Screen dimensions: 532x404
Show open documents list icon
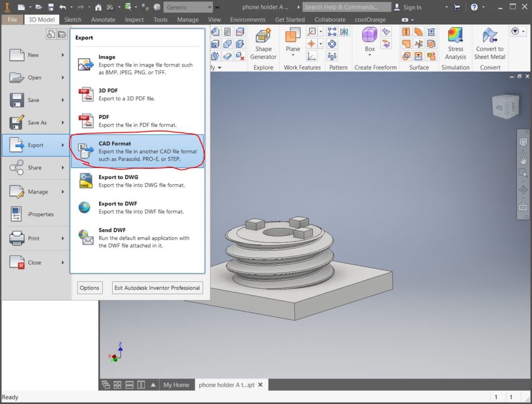click(x=62, y=34)
